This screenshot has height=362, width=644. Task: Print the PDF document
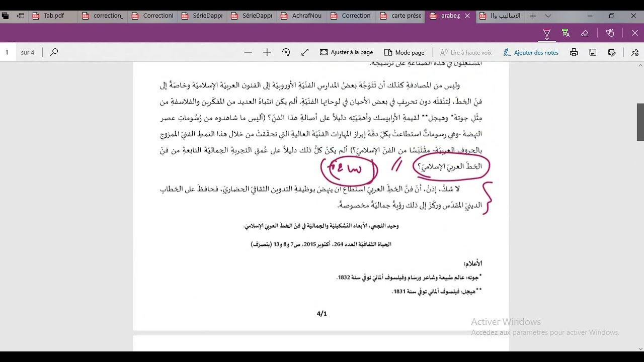(574, 52)
